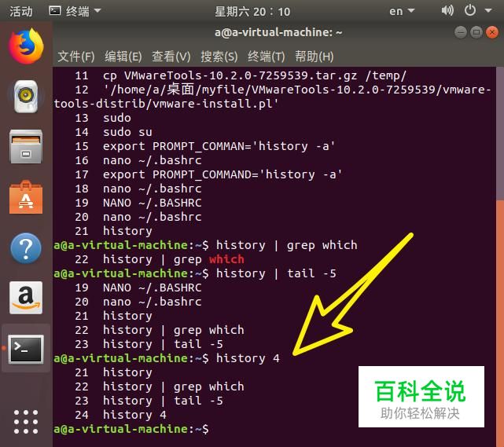Click line '11 cp VMwareTools-10.2.0'
Screen dimensions: 504x447
[x=241, y=75]
